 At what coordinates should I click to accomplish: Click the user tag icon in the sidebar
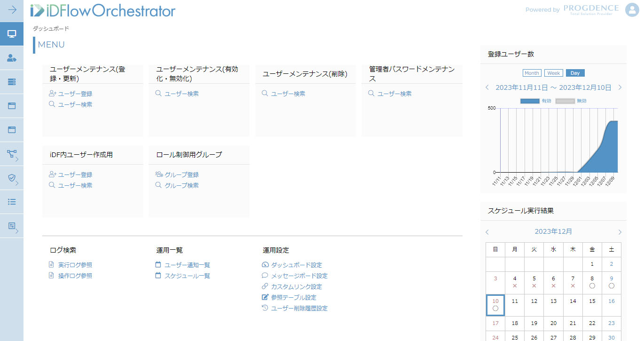[x=12, y=58]
